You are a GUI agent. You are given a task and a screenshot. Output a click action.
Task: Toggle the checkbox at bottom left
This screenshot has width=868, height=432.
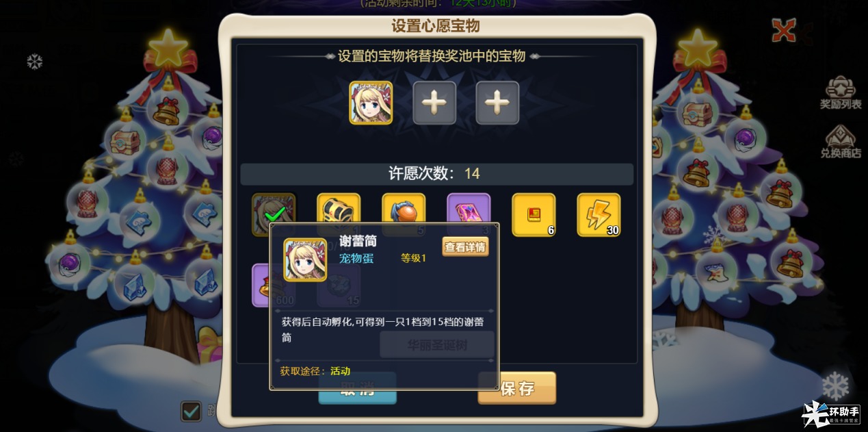pos(191,411)
